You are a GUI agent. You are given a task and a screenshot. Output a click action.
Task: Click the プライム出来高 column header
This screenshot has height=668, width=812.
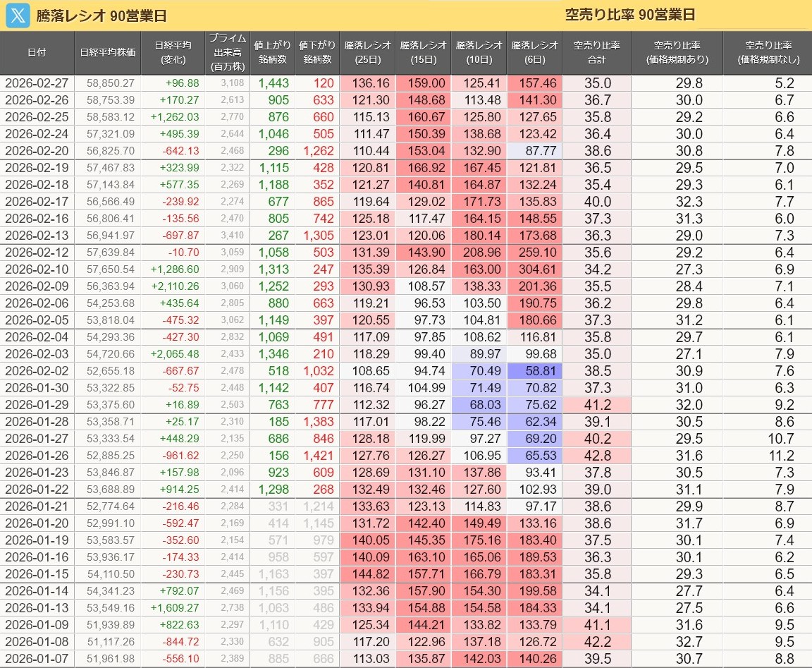(227, 53)
